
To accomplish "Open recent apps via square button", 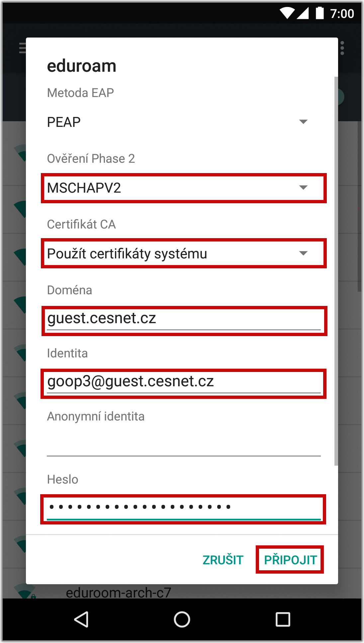I will coord(283,619).
